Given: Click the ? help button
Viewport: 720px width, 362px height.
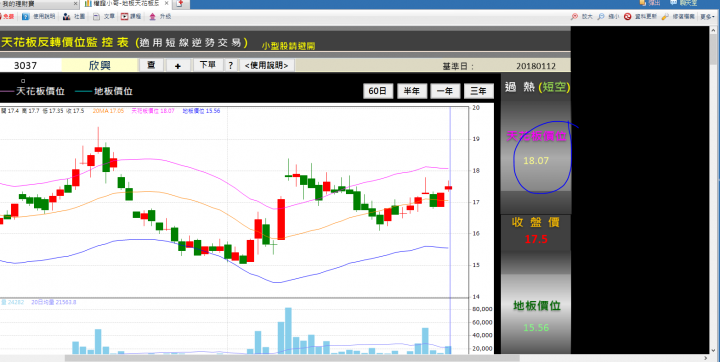Looking at the screenshot, I should click(x=231, y=66).
